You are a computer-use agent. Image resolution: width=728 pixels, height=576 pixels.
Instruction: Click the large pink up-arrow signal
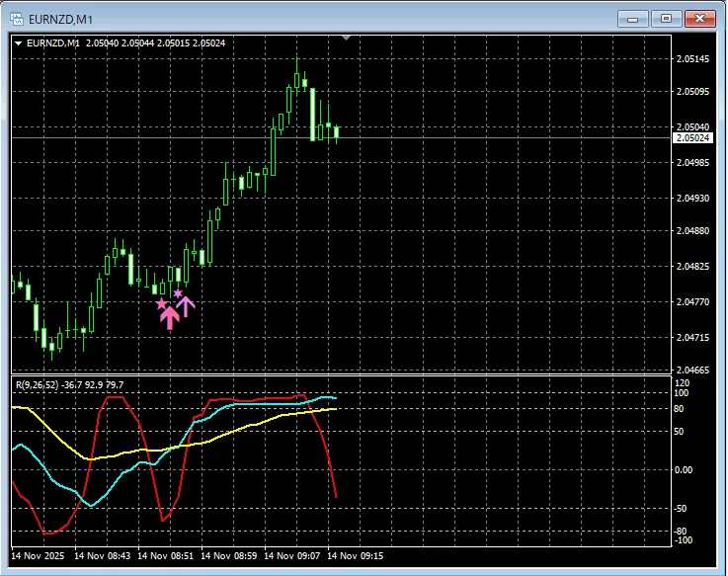[x=170, y=318]
